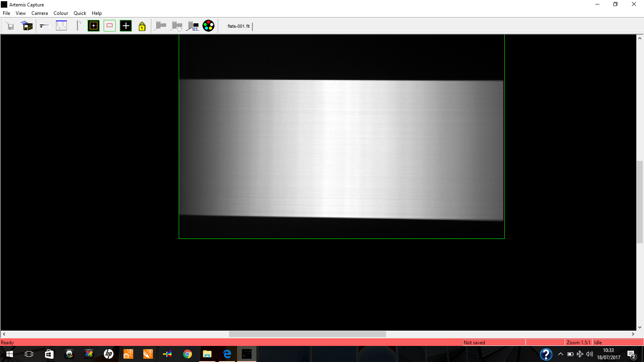Screen dimensions: 644x362
Task: Toggle the white plus crosshair overlay
Action: point(126,26)
